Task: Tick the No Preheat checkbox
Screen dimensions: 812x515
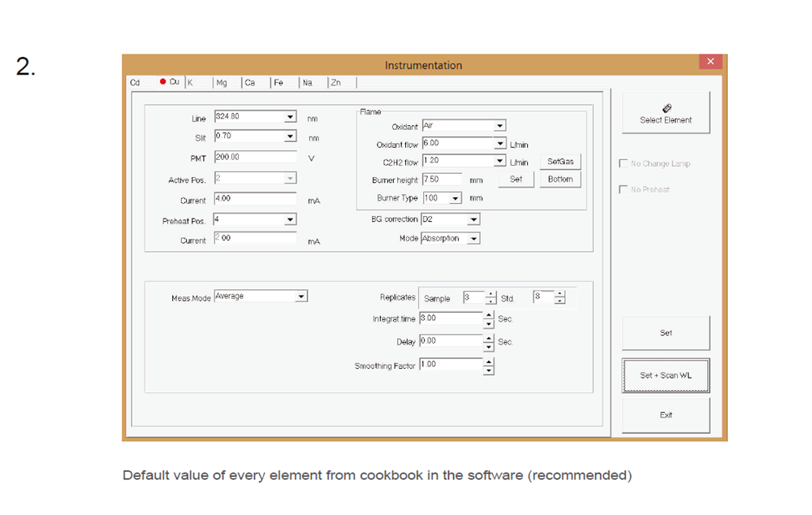Action: (x=624, y=189)
